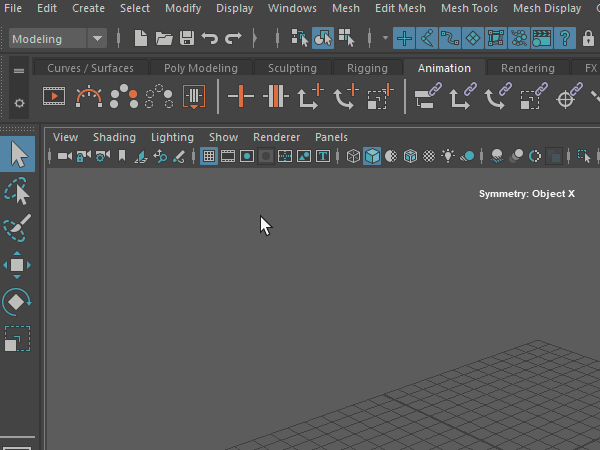Toggle viewport grid display

tap(209, 157)
